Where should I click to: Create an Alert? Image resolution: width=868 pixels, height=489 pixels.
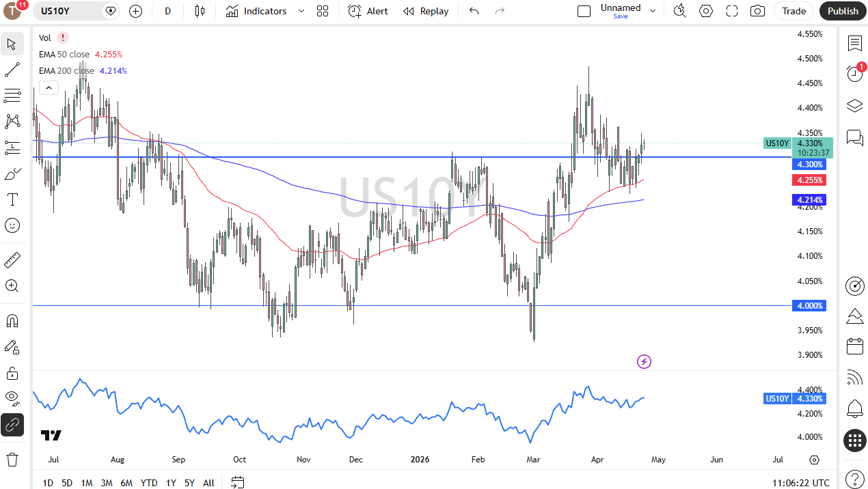[x=368, y=11]
